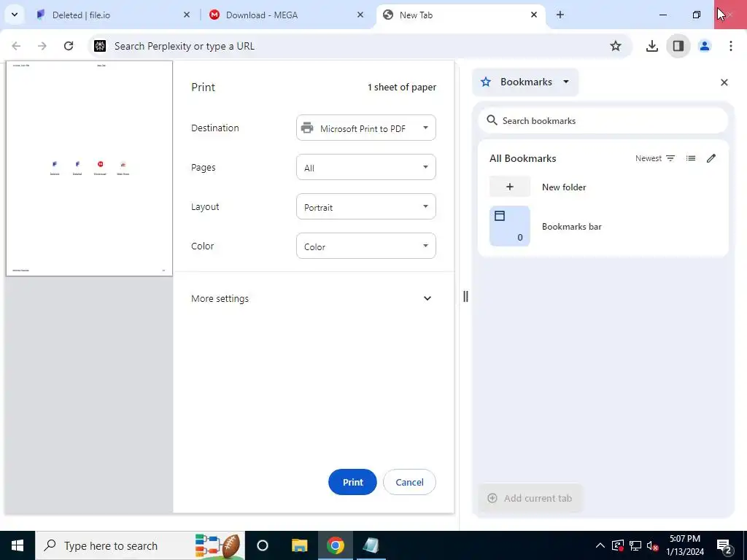Select the New Tab tab
747x560 pixels.
461,15
